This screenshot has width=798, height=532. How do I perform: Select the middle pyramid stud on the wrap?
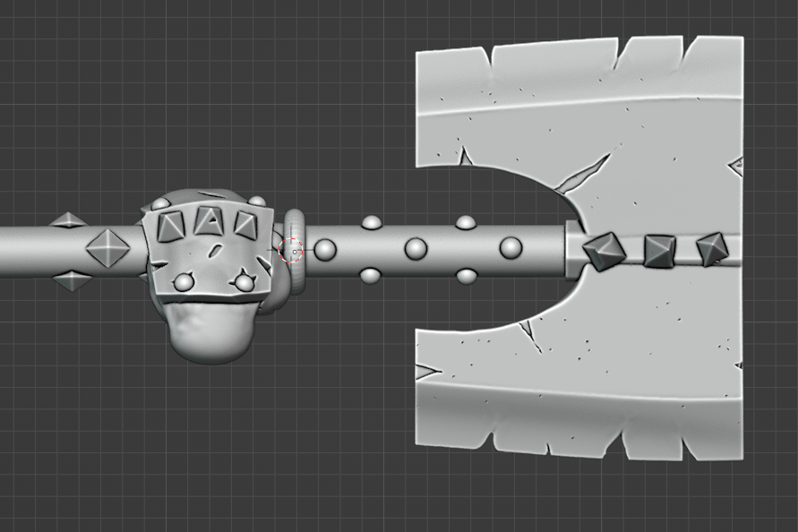pyautogui.click(x=209, y=220)
